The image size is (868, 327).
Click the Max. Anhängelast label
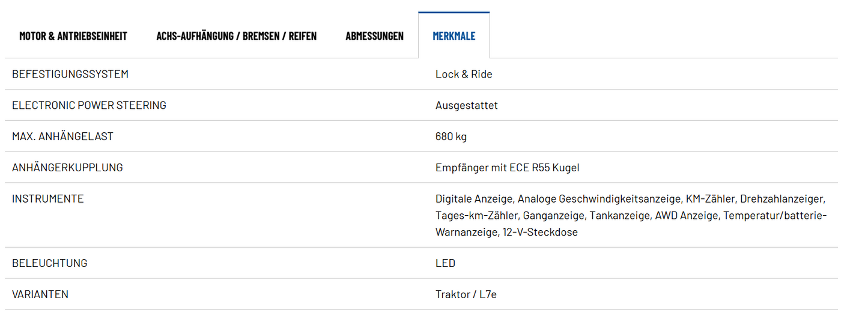pos(62,136)
